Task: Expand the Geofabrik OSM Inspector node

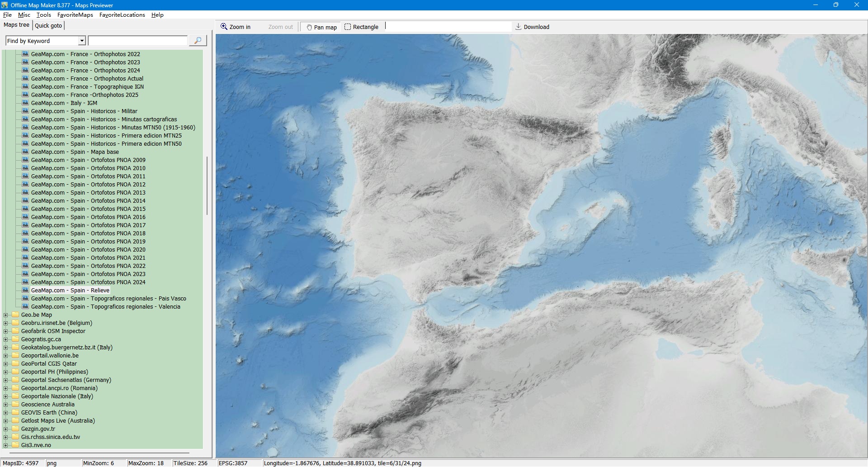Action: tap(6, 331)
